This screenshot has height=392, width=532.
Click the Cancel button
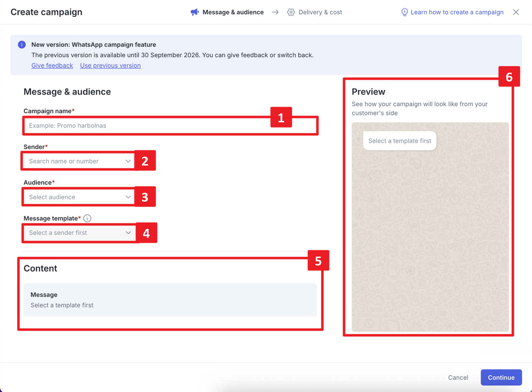[x=458, y=377]
